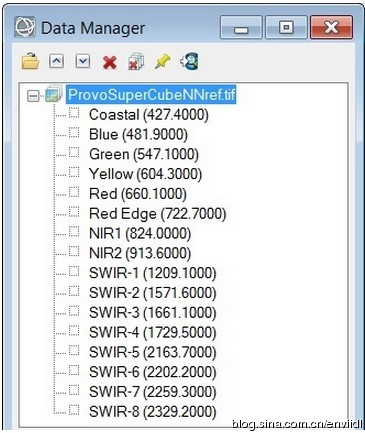Click the collapse-all down-arrow toolbar icon
Image resolution: width=365 pixels, height=433 pixels.
tap(83, 61)
